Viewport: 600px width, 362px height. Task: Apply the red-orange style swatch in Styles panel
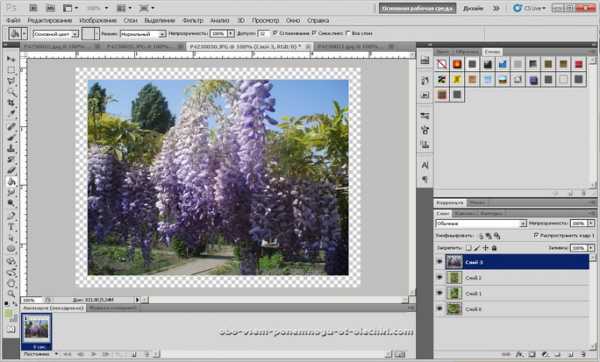click(457, 64)
